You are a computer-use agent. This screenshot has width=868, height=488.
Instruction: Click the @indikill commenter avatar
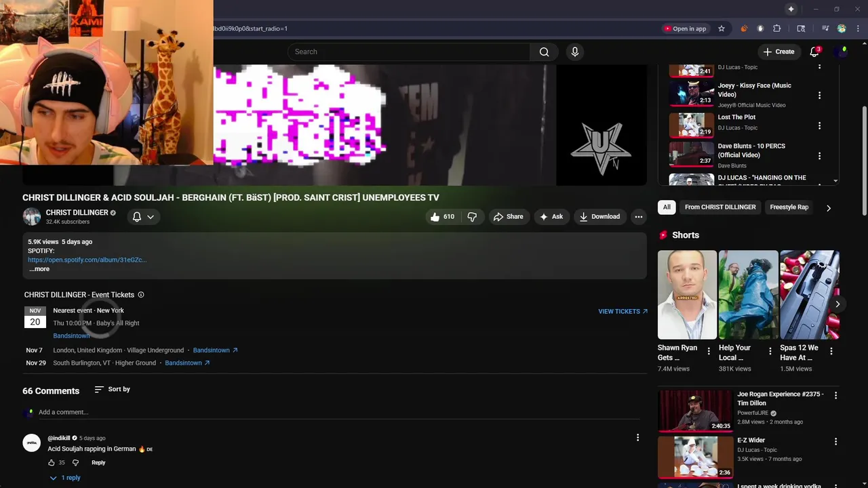click(32, 443)
